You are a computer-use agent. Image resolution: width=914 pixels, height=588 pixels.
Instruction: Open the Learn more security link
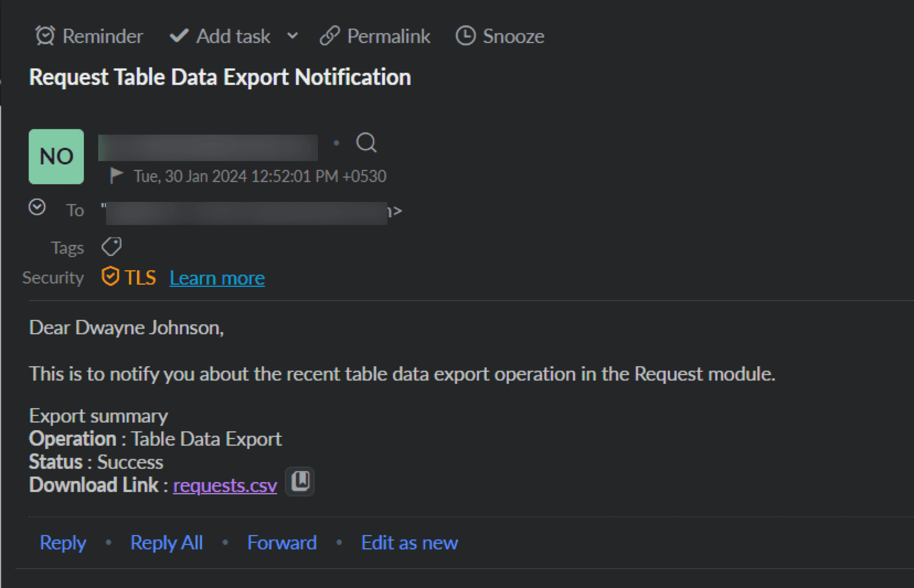(217, 278)
